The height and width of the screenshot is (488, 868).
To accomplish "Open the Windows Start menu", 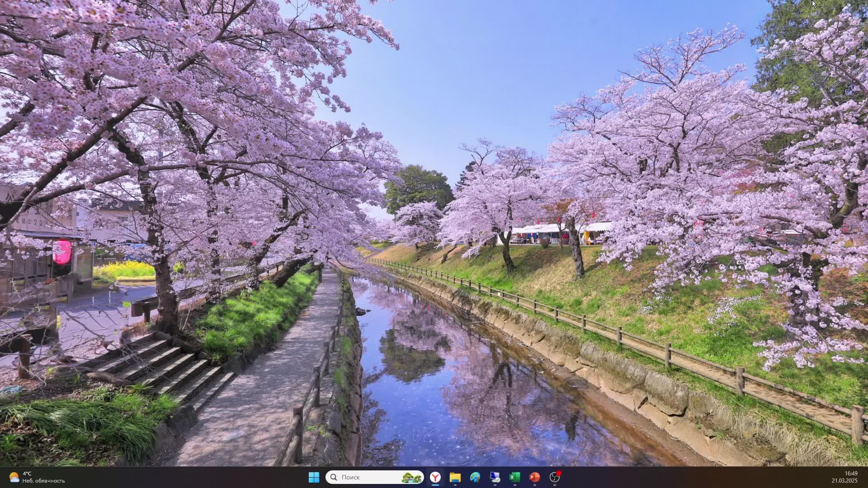I will (x=314, y=477).
